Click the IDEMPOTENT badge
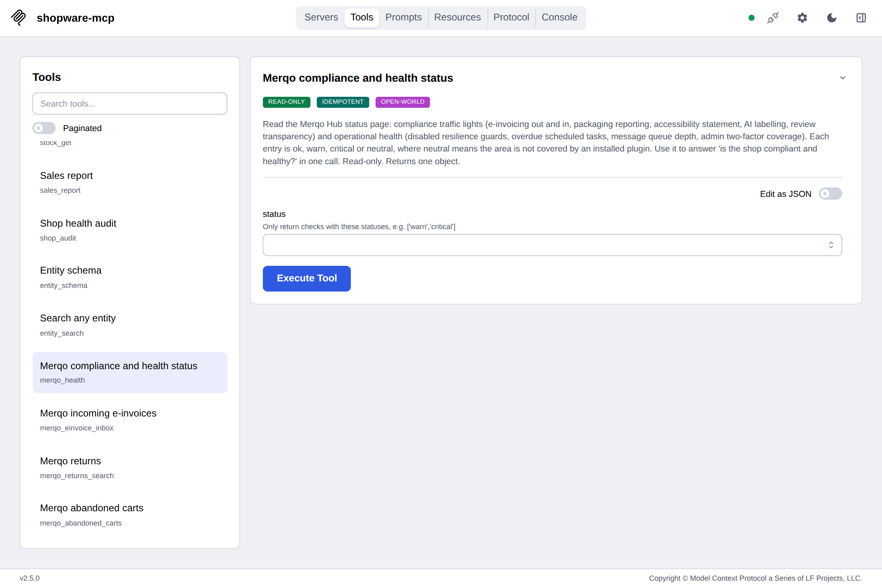Screen dimensions: 882x588 [x=343, y=102]
